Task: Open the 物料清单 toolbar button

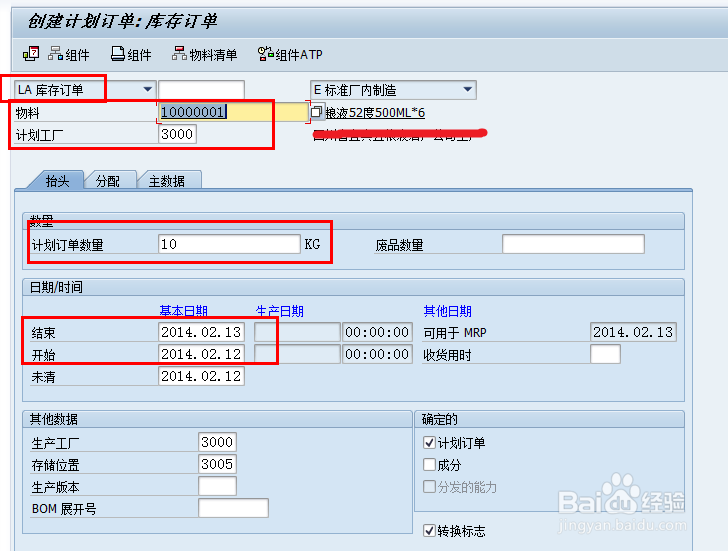Action: tap(205, 54)
